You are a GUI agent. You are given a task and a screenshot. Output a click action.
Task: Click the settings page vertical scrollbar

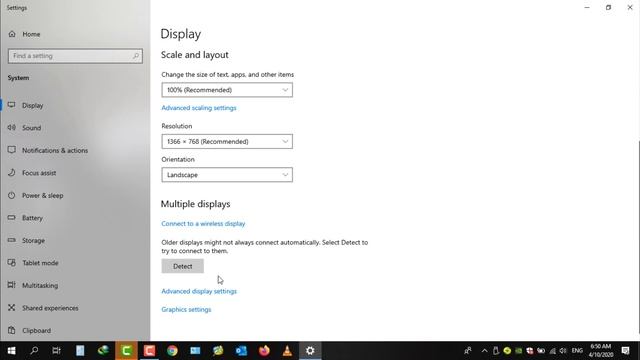click(638, 237)
